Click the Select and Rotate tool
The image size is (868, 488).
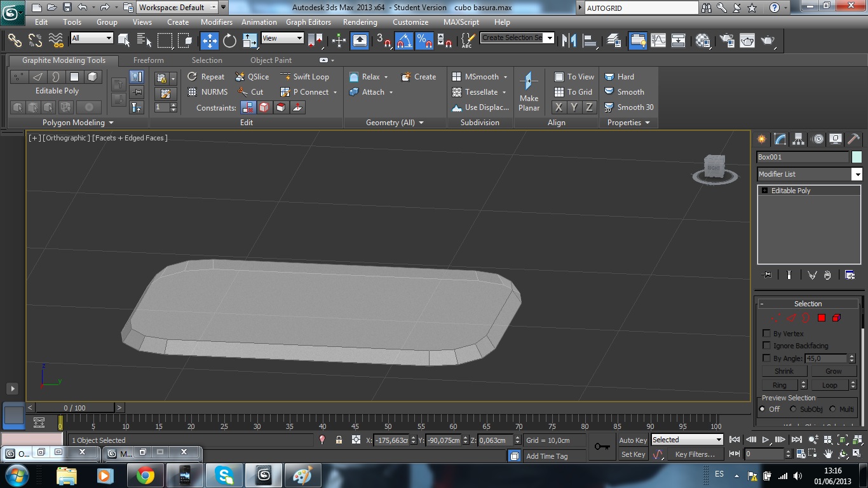pyautogui.click(x=229, y=41)
